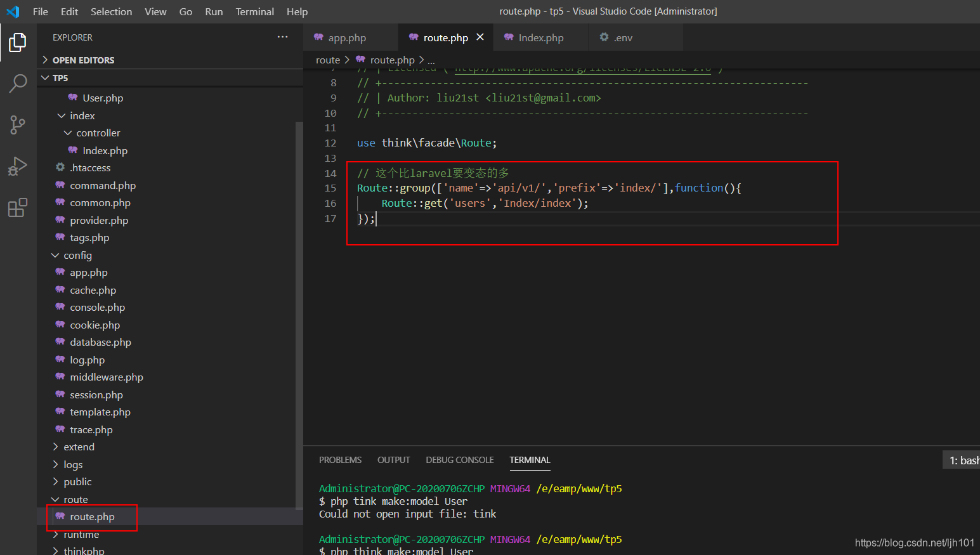This screenshot has width=980, height=555.
Task: Click PHP icon in app.php tab
Action: [318, 37]
